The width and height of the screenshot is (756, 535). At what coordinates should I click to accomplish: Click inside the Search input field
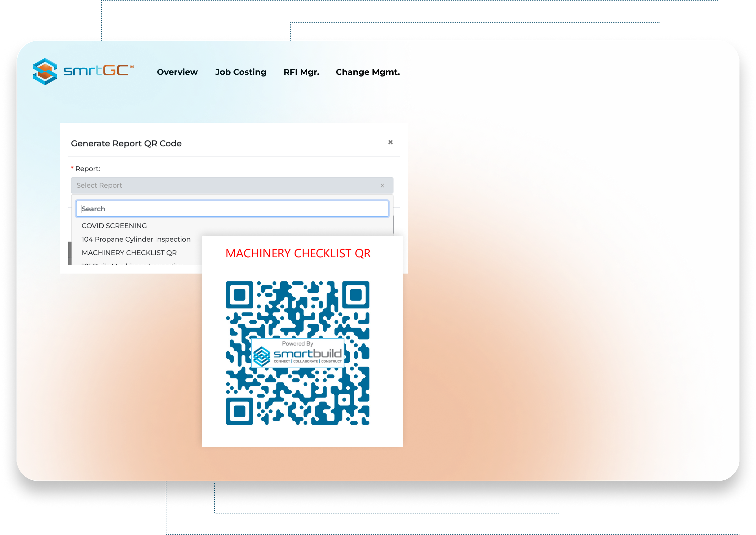pos(232,209)
